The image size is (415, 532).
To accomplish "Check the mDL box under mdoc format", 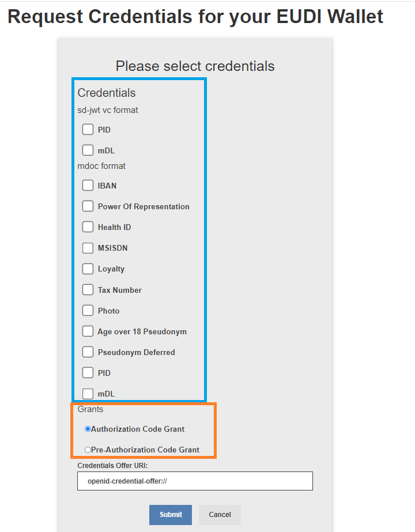I will (x=88, y=394).
